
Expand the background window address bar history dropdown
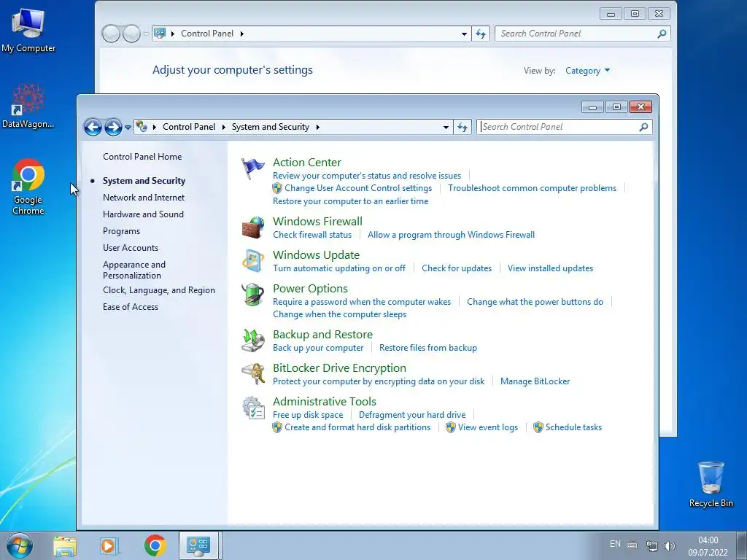(x=464, y=34)
